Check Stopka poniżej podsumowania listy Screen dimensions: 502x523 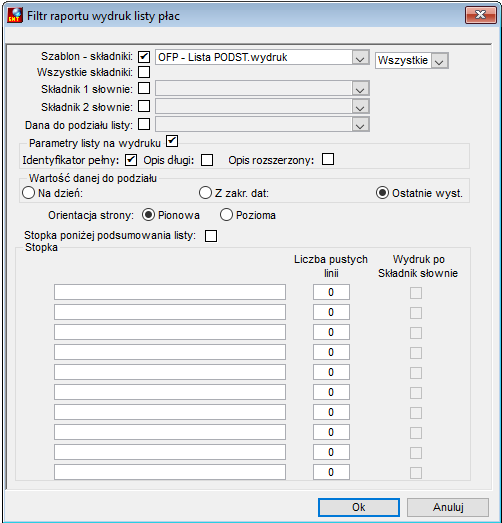pyautogui.click(x=211, y=236)
